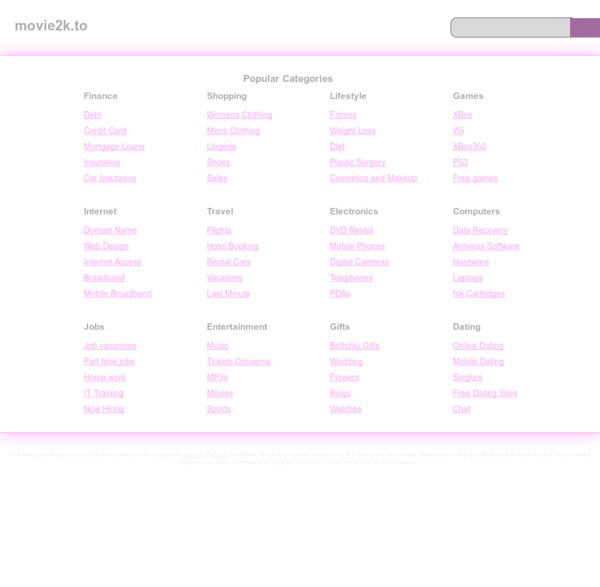Image resolution: width=600 pixels, height=587 pixels.
Task: Select the Weight Loss link
Action: 352,131
